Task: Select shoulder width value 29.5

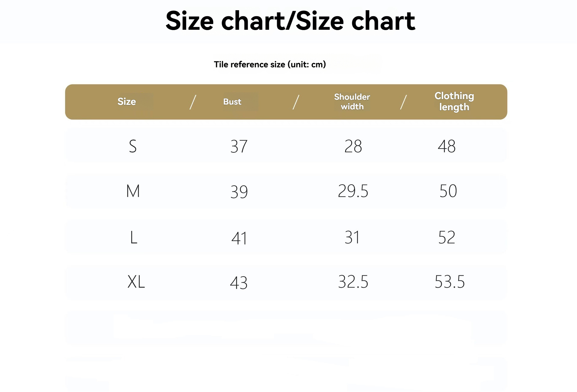Action: (x=353, y=191)
